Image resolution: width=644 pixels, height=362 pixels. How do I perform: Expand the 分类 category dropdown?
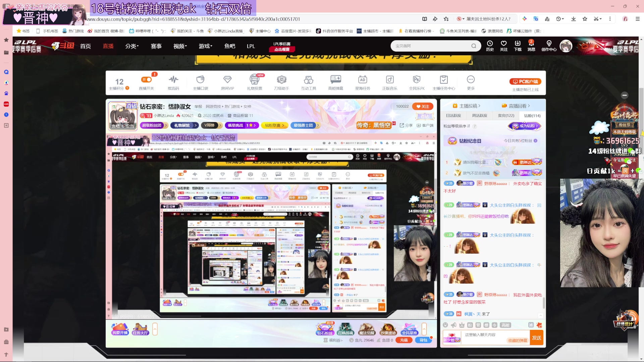point(132,46)
